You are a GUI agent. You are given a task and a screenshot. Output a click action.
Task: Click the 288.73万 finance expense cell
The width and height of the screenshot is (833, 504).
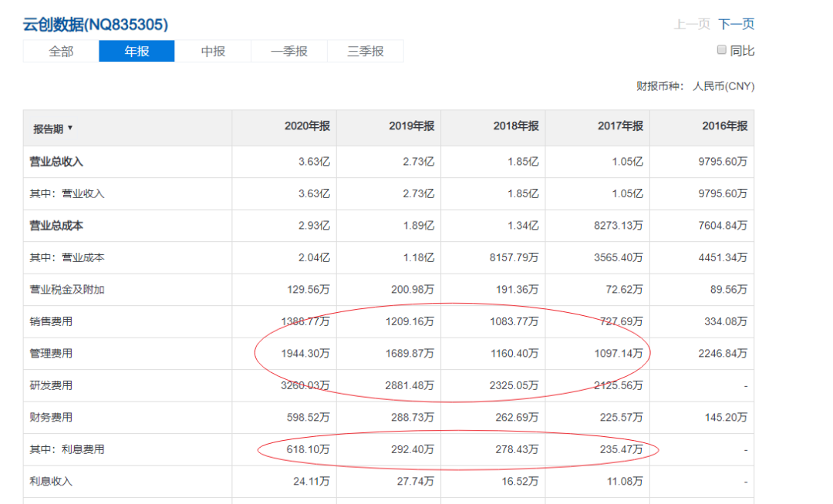pos(413,418)
